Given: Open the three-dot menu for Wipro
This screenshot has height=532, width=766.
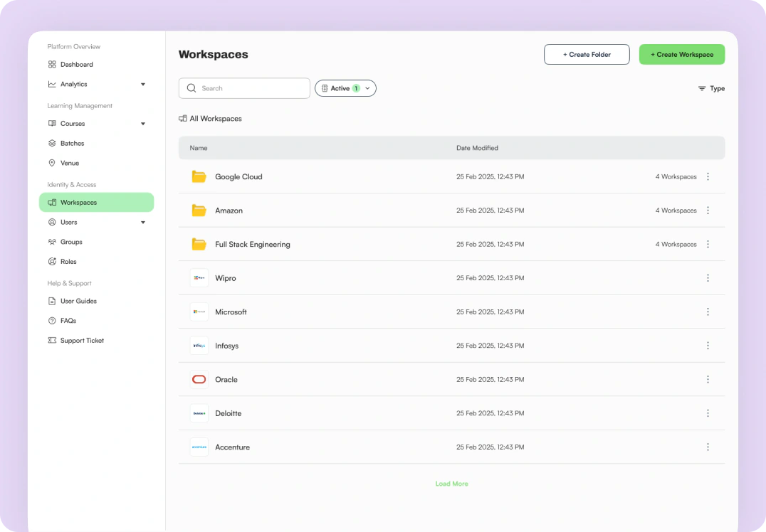Looking at the screenshot, I should [708, 277].
